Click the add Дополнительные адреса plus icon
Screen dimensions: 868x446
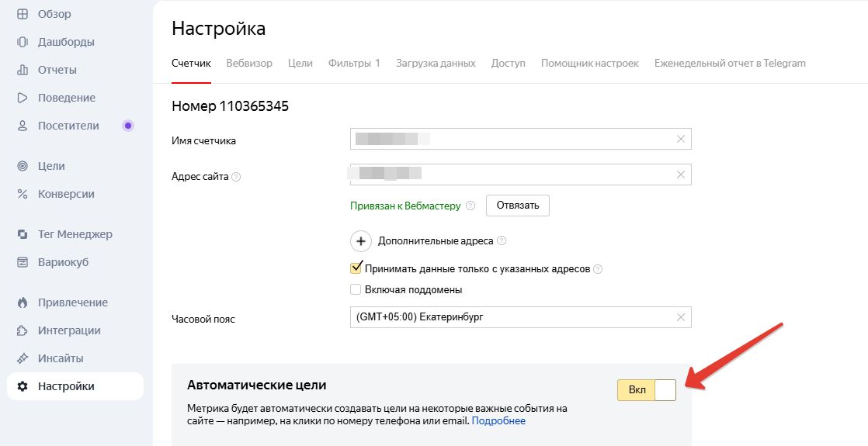tap(361, 241)
